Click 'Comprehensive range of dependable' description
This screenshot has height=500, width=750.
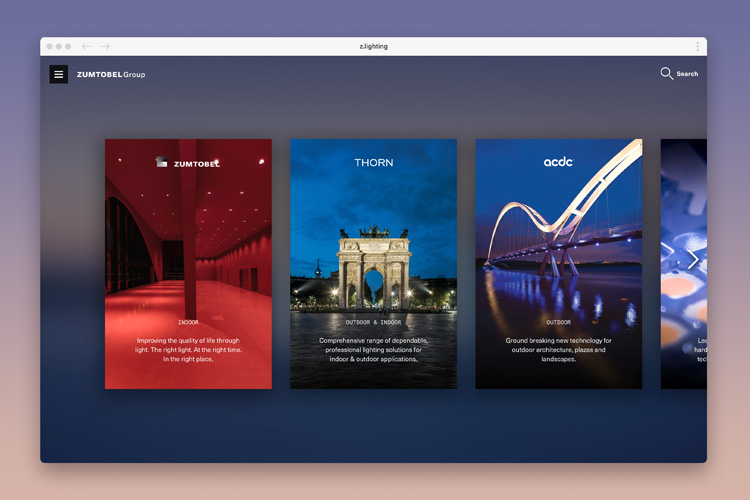coord(374,350)
